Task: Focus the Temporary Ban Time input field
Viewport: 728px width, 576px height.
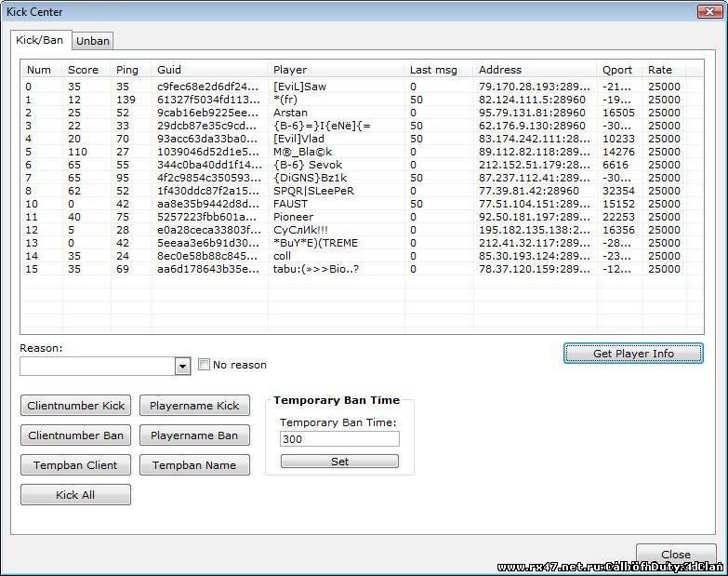Action: click(339, 439)
